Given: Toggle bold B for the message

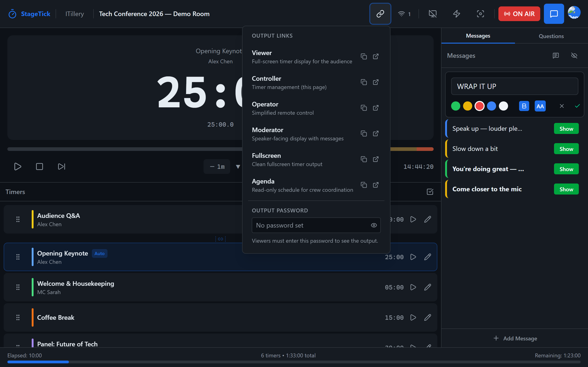Looking at the screenshot, I should [x=524, y=106].
